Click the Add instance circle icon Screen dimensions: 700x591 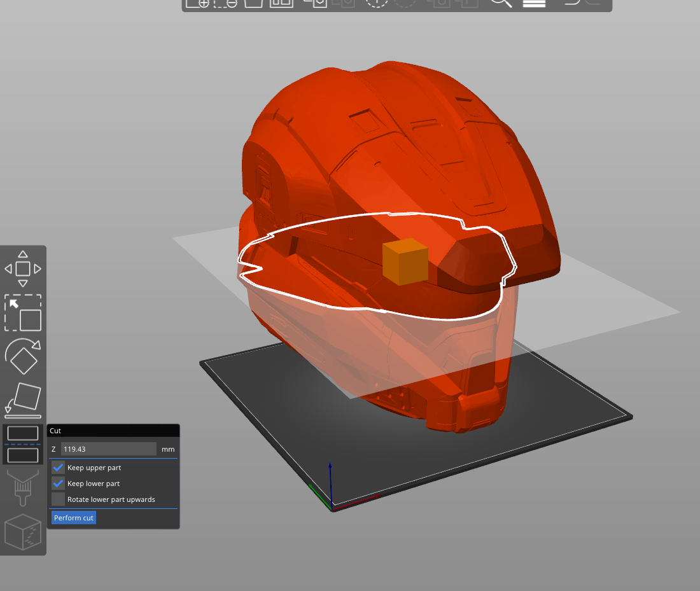pyautogui.click(x=376, y=3)
